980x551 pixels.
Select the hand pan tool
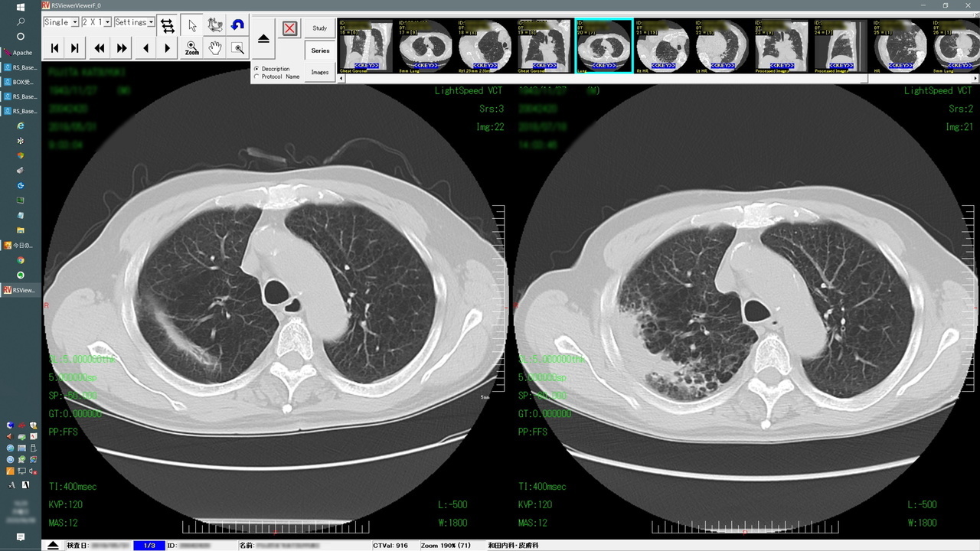[215, 48]
